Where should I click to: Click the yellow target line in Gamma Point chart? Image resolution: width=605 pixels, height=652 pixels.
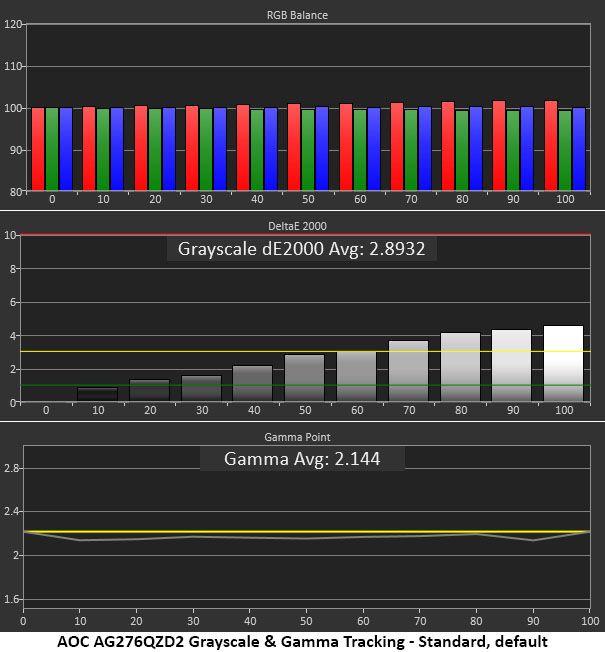(306, 531)
